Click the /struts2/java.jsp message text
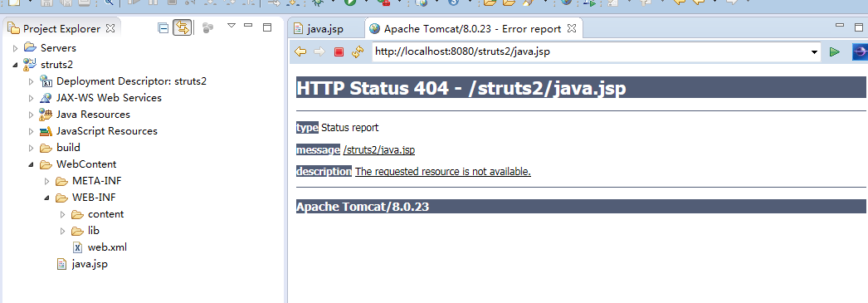Image resolution: width=868 pixels, height=303 pixels. pos(379,150)
